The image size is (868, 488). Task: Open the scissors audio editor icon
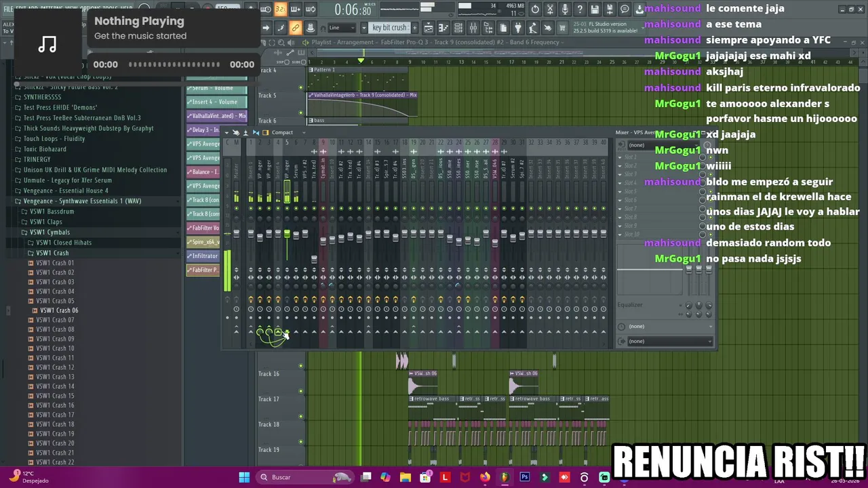click(x=550, y=9)
